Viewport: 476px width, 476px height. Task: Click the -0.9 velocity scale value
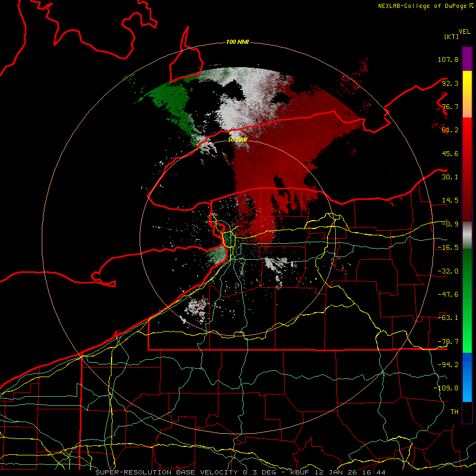450,224
